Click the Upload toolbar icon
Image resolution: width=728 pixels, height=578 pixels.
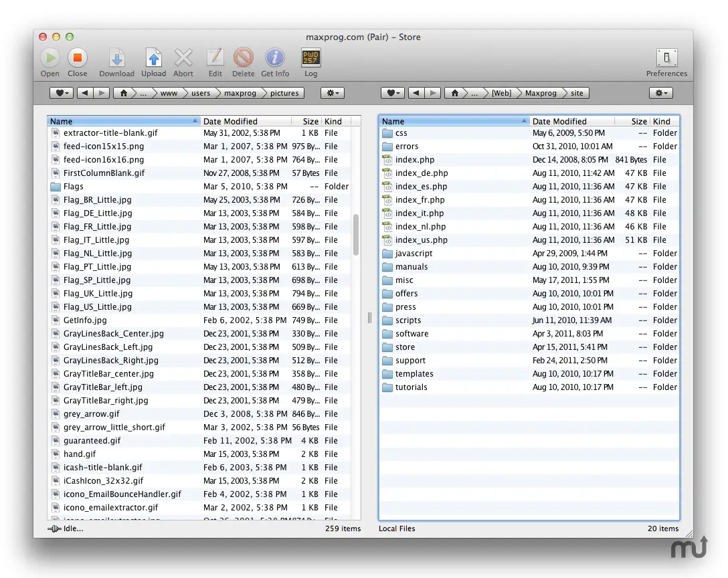[154, 58]
